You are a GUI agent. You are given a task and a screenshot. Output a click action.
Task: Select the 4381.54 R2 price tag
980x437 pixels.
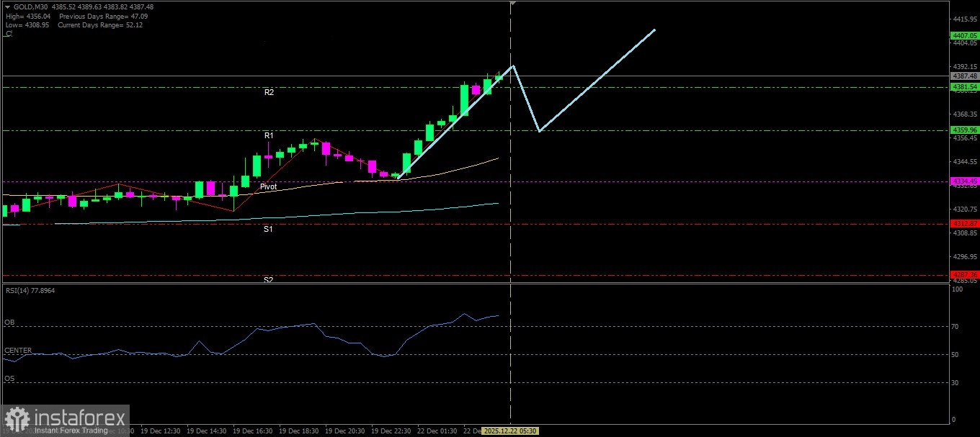pyautogui.click(x=964, y=87)
